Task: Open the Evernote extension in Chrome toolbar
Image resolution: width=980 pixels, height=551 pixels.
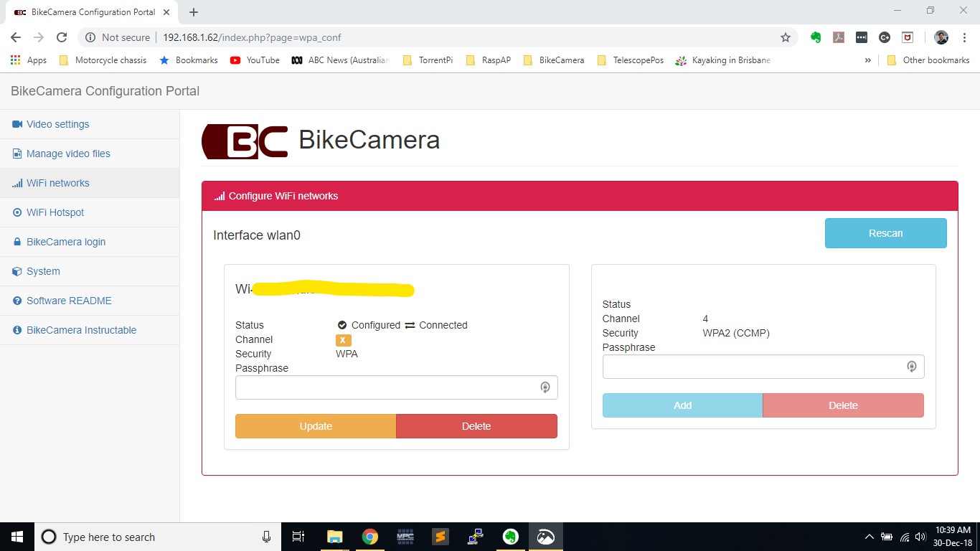Action: tap(816, 37)
